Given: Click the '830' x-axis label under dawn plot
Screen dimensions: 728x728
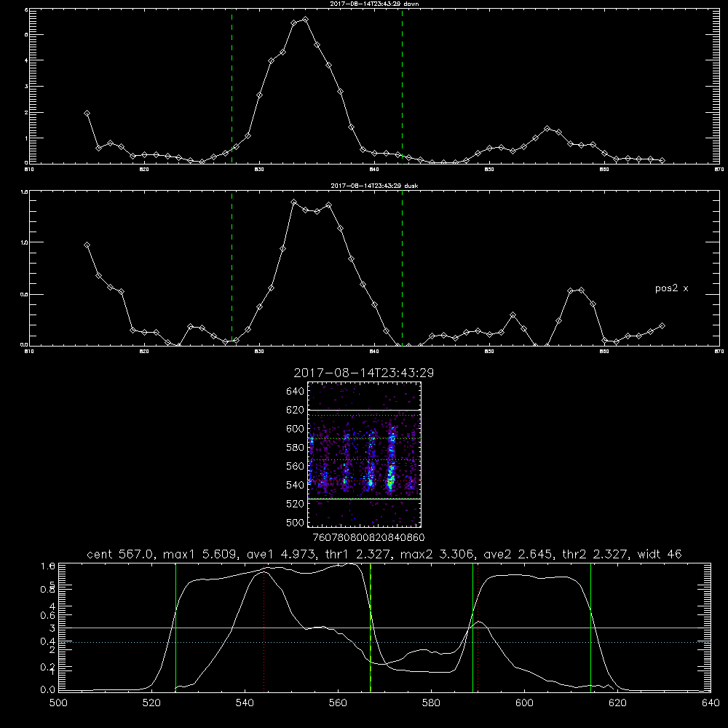Looking at the screenshot, I should click(259, 170).
